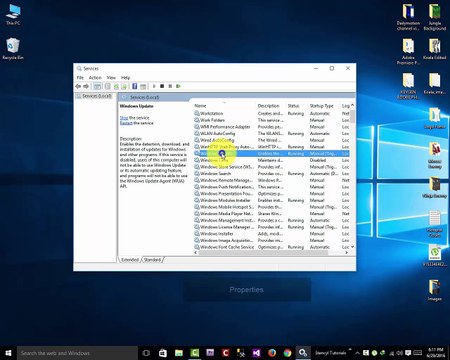Open the Store icon on the taskbar
Viewport: 450px width, 360px height.
coord(163,353)
